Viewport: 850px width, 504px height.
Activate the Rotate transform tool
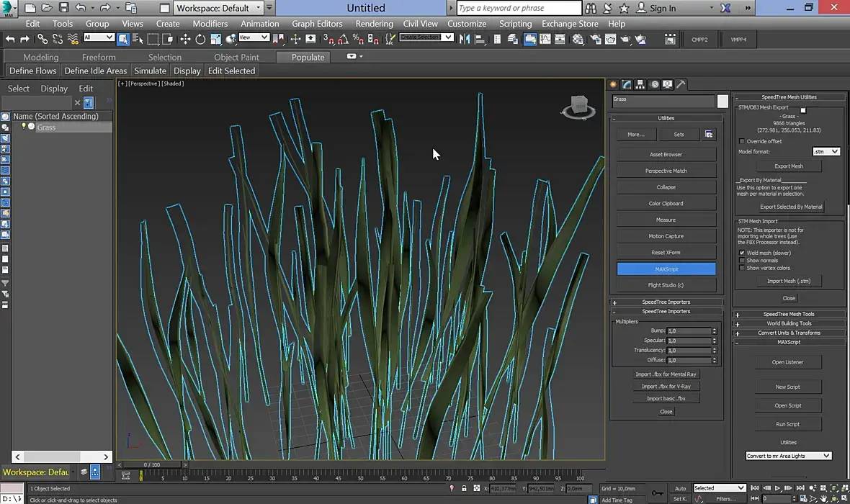200,39
